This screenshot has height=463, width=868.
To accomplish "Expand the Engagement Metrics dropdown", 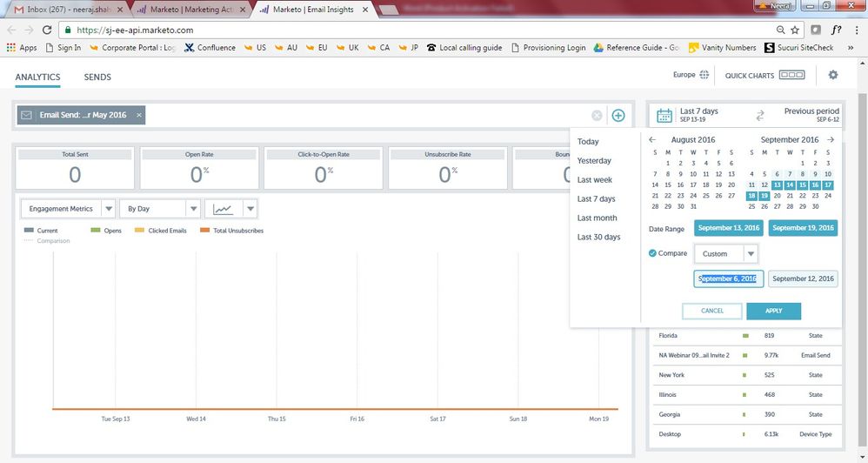I will (108, 209).
